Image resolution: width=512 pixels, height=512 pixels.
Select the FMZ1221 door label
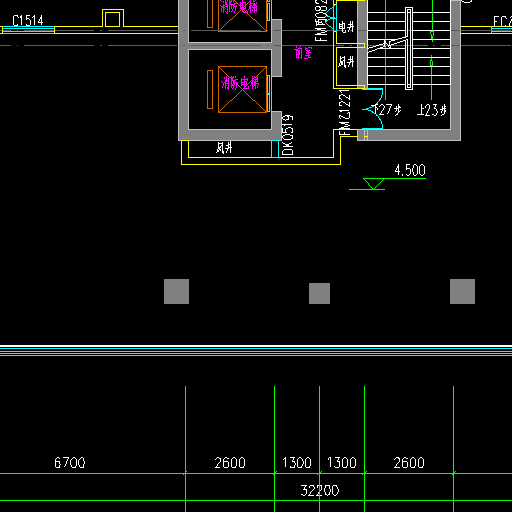345,113
